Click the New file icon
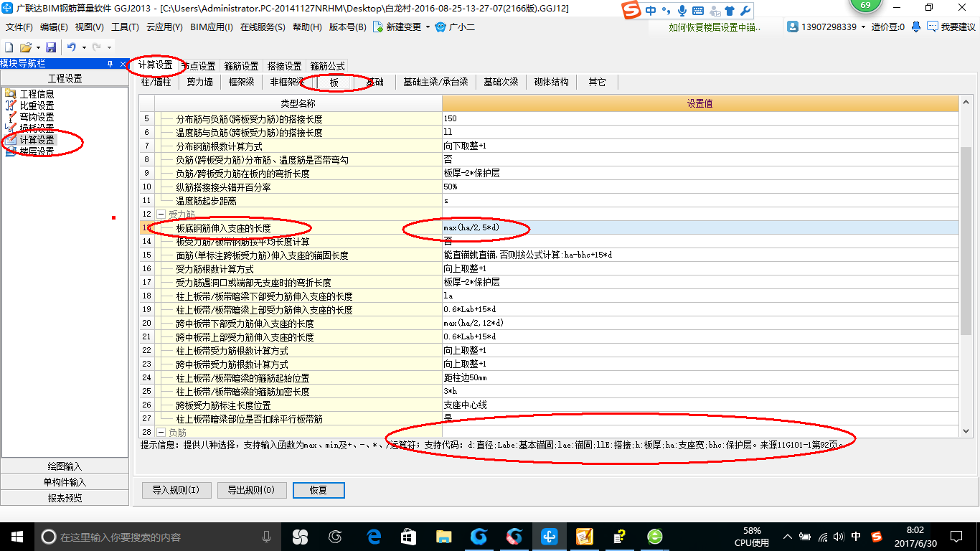The height and width of the screenshot is (551, 980). tap(9, 47)
